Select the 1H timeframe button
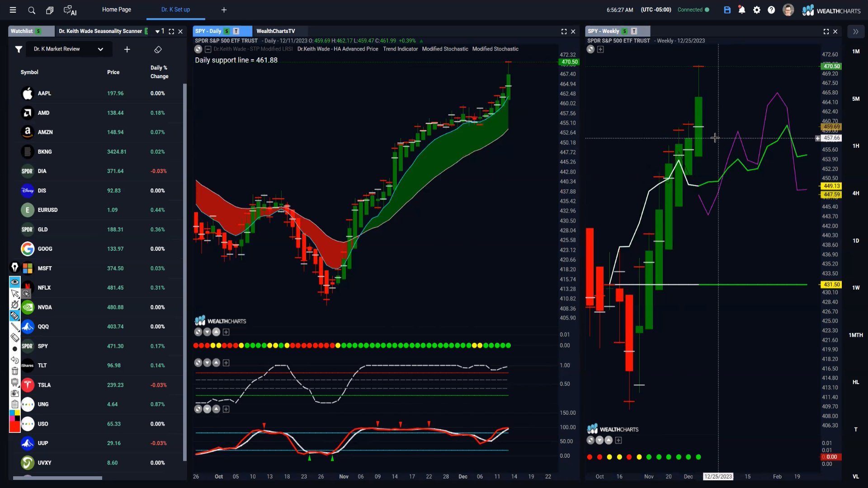The image size is (868, 488). 856,146
